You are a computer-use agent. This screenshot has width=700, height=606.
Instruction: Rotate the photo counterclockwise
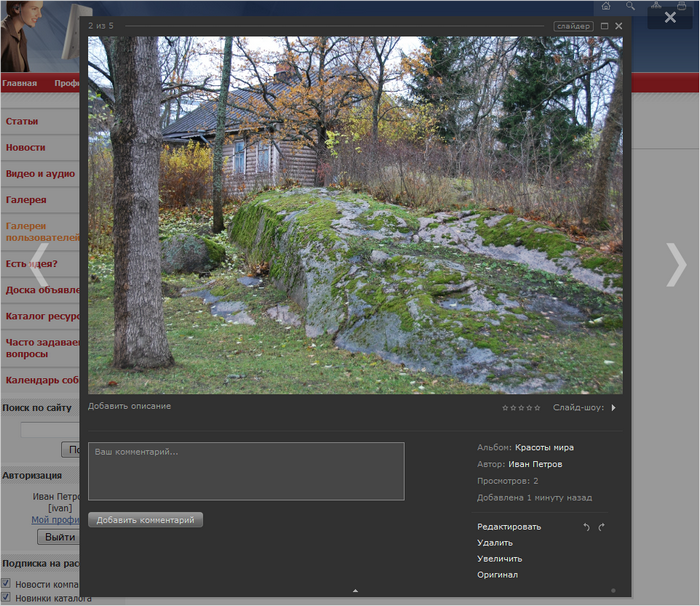click(587, 527)
